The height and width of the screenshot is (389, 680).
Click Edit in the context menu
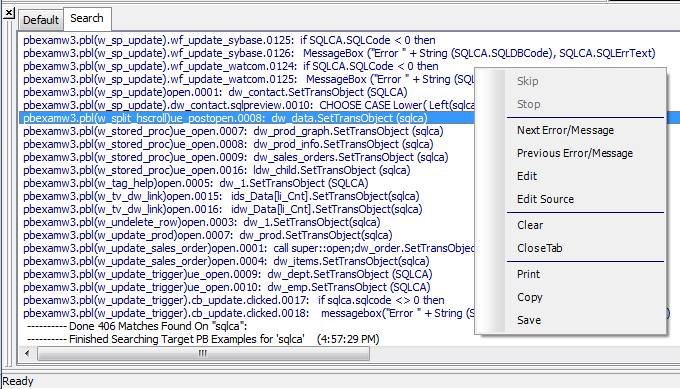point(526,176)
